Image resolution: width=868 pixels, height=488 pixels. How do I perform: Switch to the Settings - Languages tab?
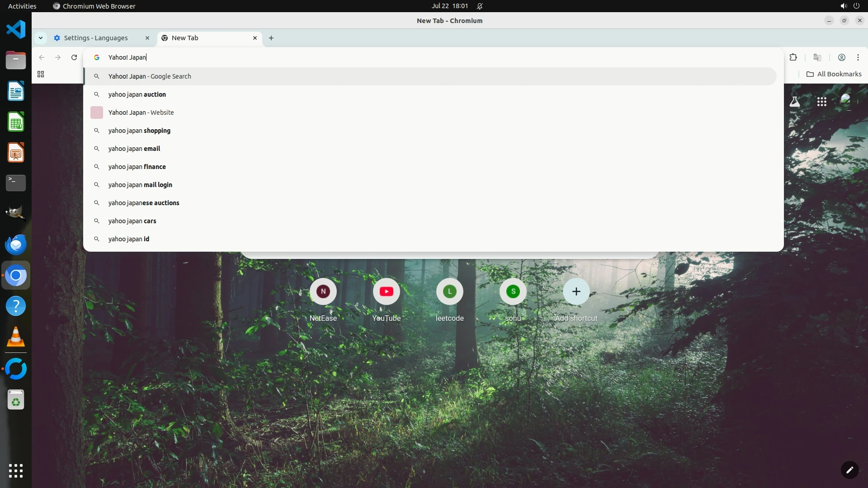96,38
